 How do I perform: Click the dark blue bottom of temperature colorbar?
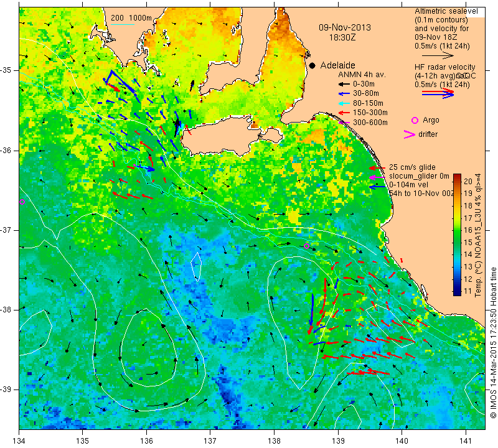click(457, 292)
